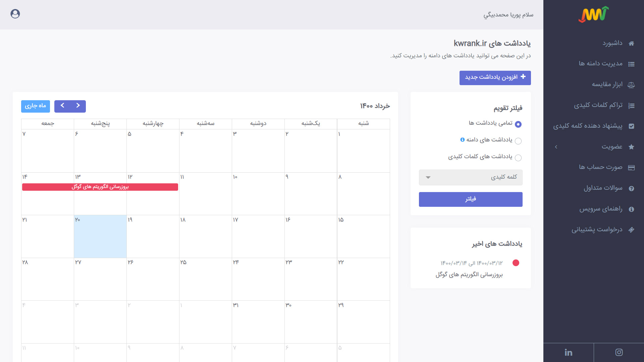The width and height of the screenshot is (644, 362).
Task: Select the تمامی یادداشت ها radio button
Action: point(518,124)
